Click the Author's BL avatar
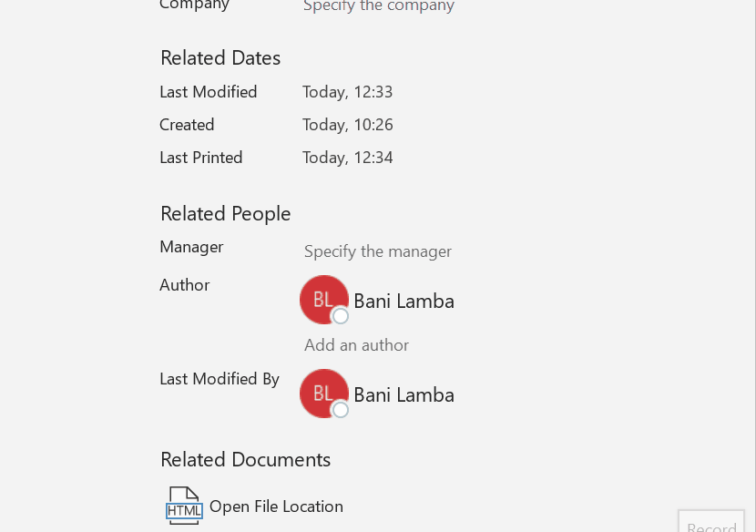This screenshot has height=532, width=756. 323,300
